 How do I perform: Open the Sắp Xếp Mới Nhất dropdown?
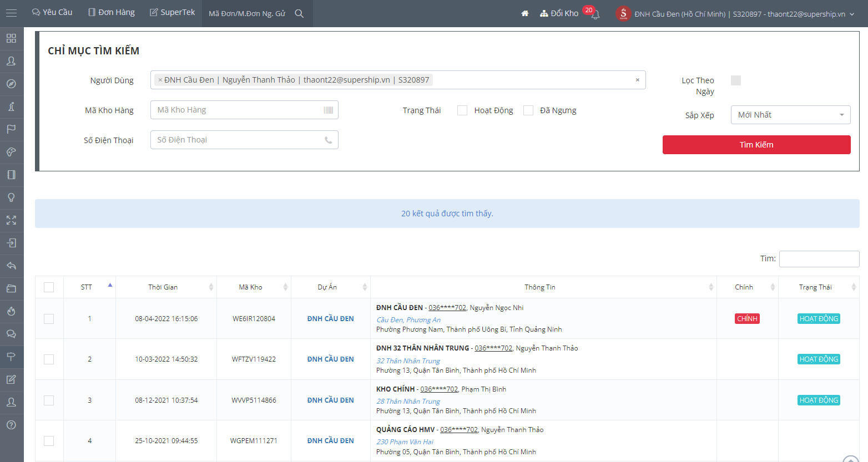pos(790,115)
